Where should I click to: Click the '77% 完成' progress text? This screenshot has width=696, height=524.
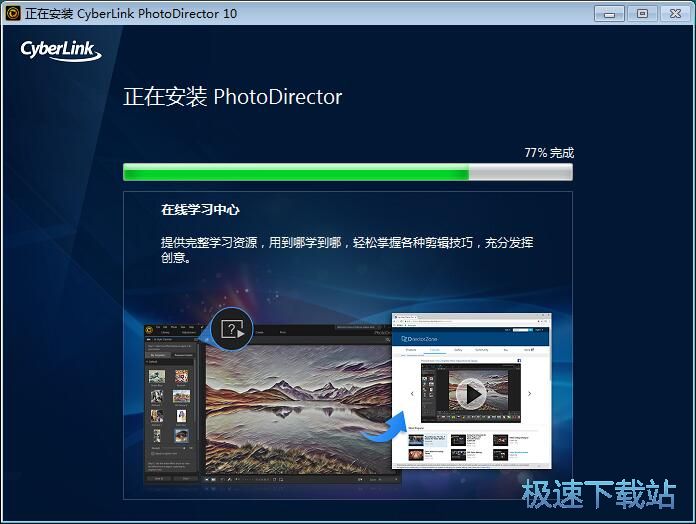[549, 153]
